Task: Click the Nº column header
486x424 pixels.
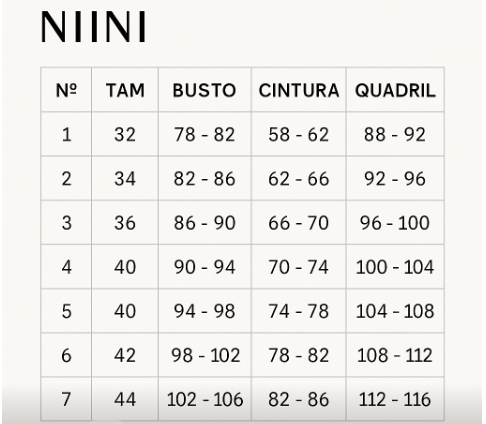Action: (66, 90)
